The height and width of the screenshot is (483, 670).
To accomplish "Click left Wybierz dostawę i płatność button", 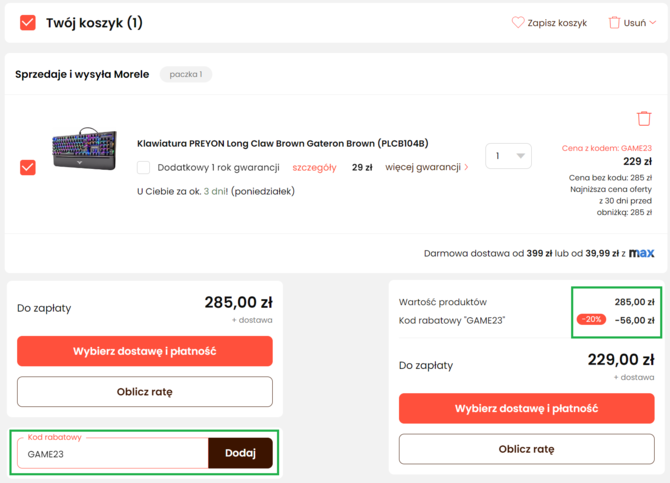I will [x=145, y=351].
